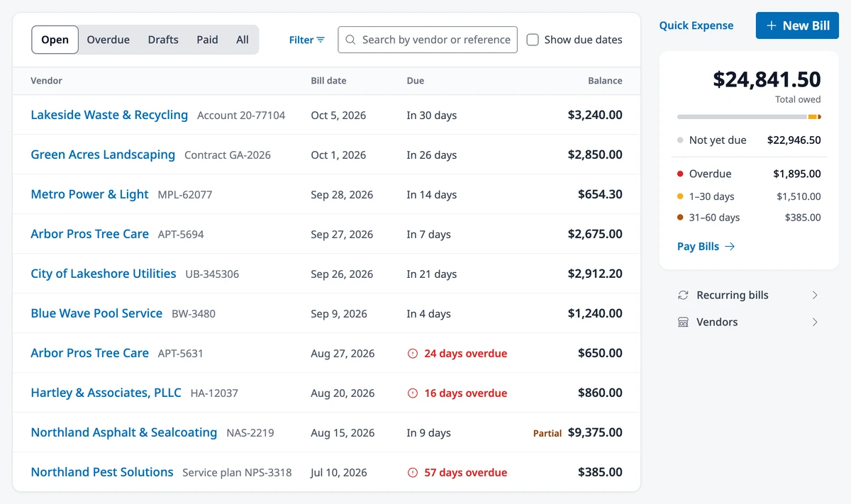Switch to the Paid tab

[207, 40]
